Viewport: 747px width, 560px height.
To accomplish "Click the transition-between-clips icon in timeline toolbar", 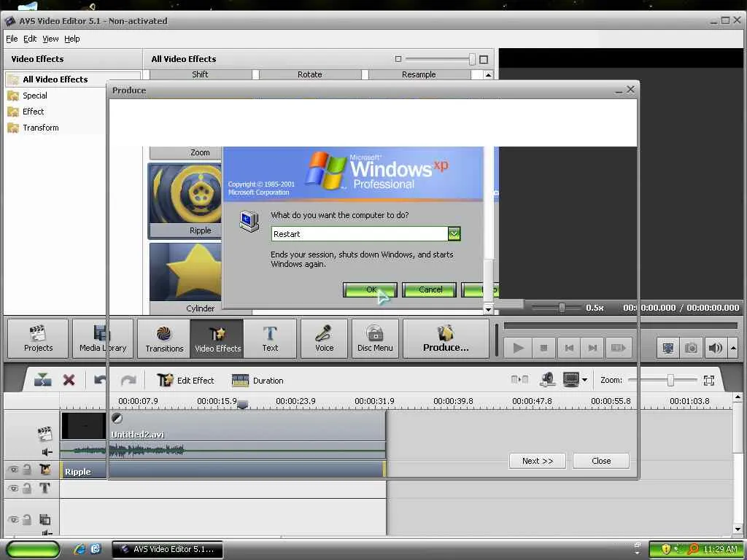I will click(x=519, y=379).
